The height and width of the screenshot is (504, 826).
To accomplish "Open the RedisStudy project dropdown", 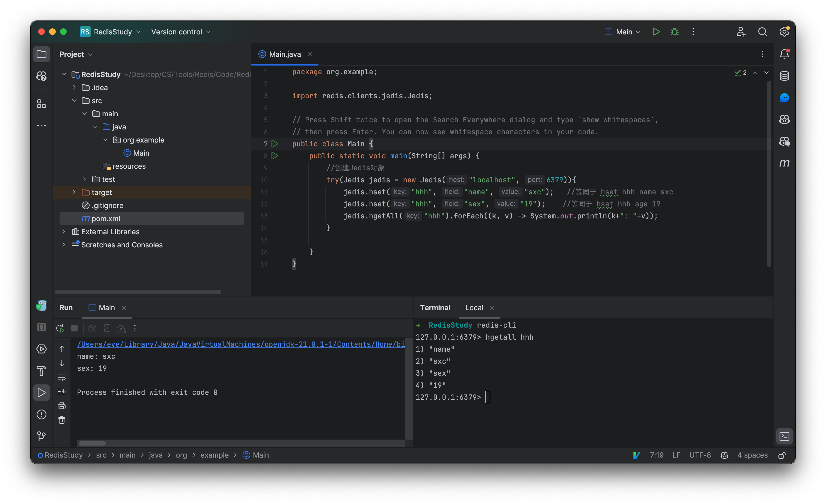I will [110, 31].
